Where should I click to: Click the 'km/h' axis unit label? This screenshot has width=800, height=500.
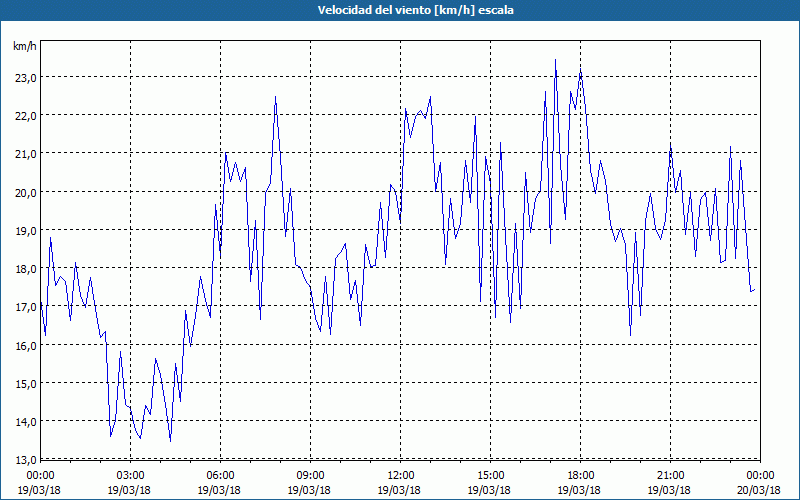coord(25,46)
